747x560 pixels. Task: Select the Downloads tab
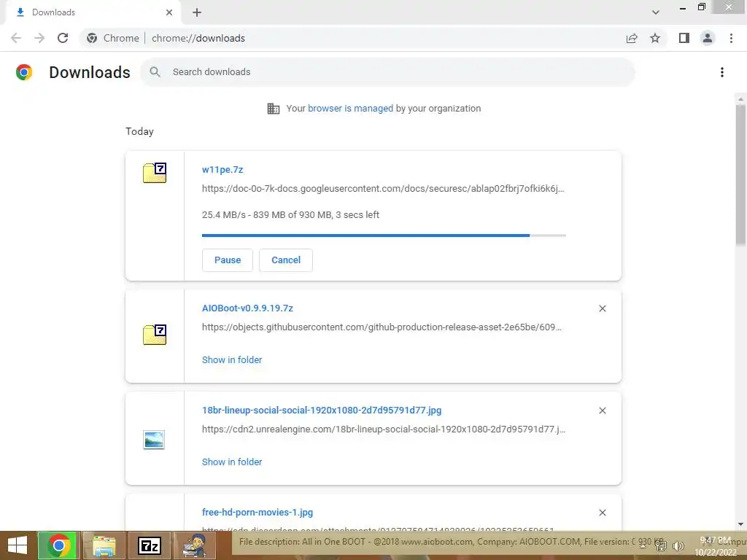(x=93, y=12)
